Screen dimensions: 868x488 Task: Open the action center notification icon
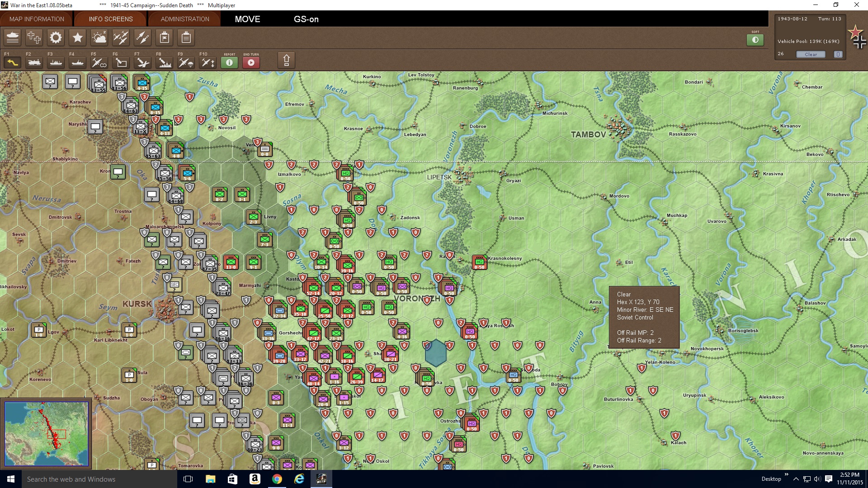[829, 479]
